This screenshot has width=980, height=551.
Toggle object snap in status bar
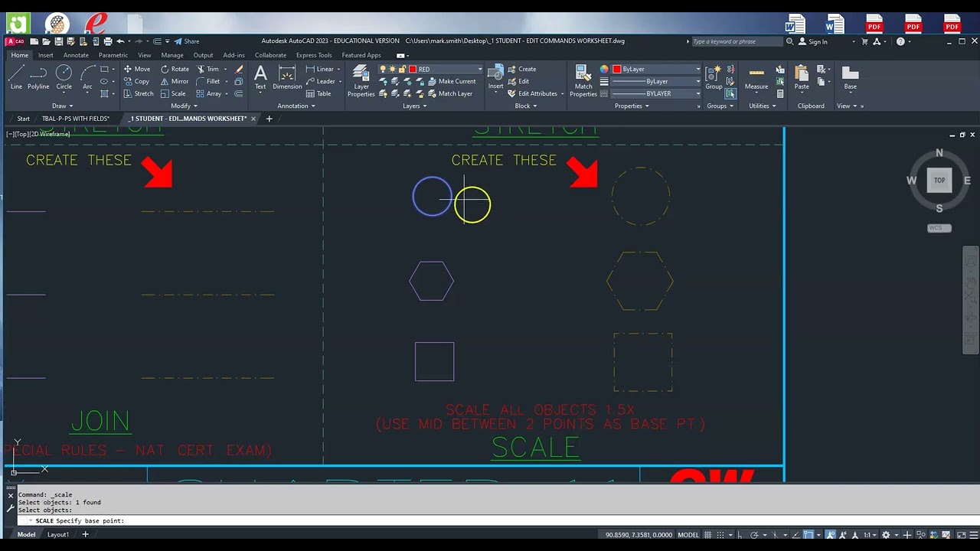point(808,535)
